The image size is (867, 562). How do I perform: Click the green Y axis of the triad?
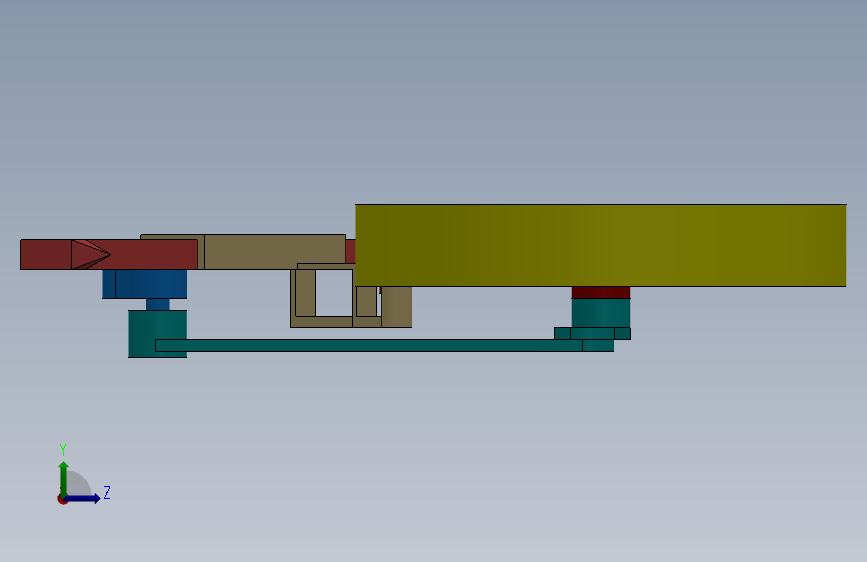64,479
